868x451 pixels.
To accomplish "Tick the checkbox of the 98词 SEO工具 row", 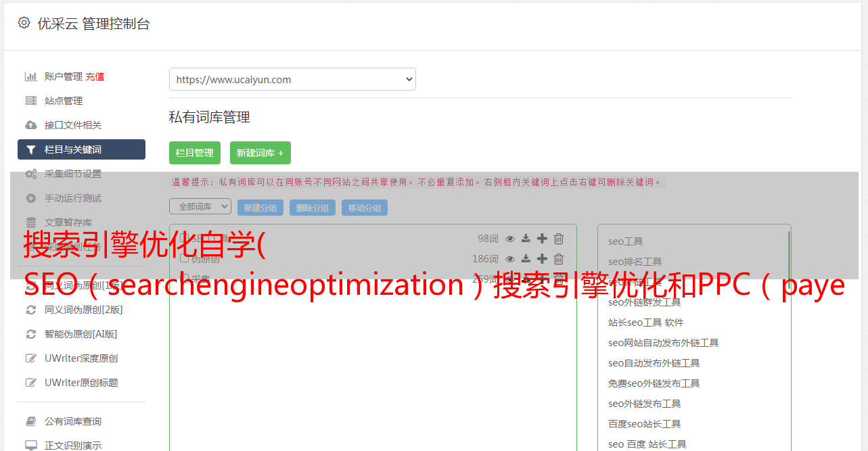I will point(184,239).
